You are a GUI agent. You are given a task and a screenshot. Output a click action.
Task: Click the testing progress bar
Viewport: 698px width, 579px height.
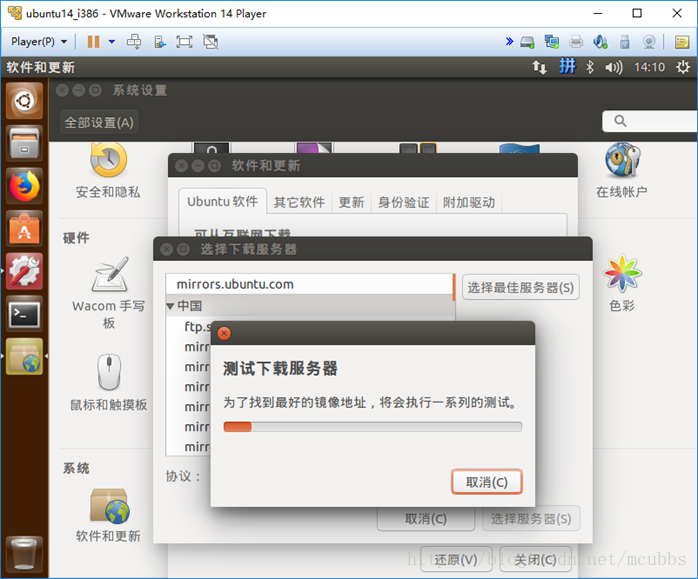tap(373, 427)
